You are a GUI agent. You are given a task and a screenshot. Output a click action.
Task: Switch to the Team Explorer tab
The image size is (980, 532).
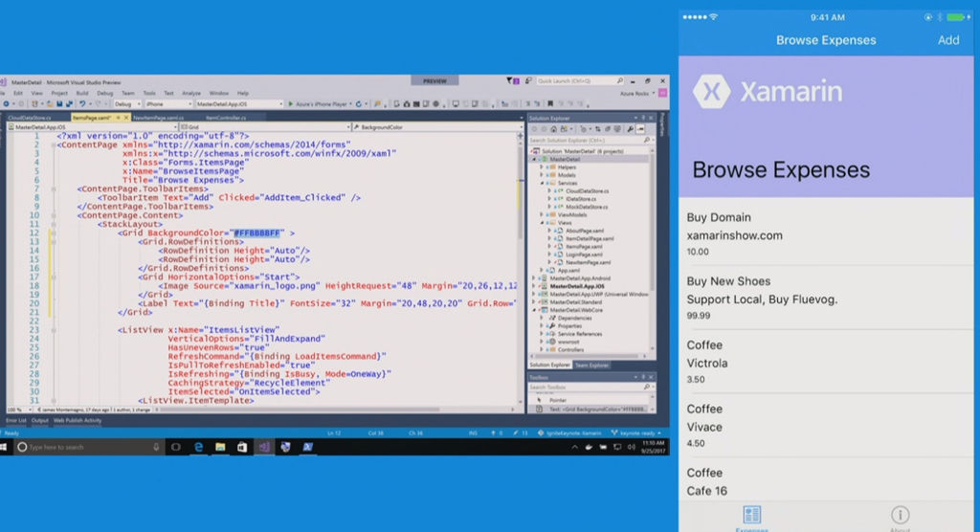591,366
